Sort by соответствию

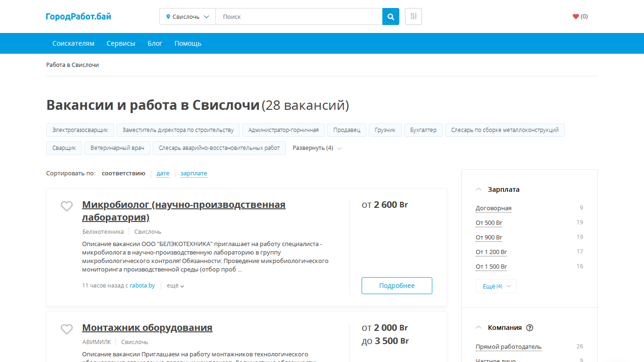pos(124,173)
